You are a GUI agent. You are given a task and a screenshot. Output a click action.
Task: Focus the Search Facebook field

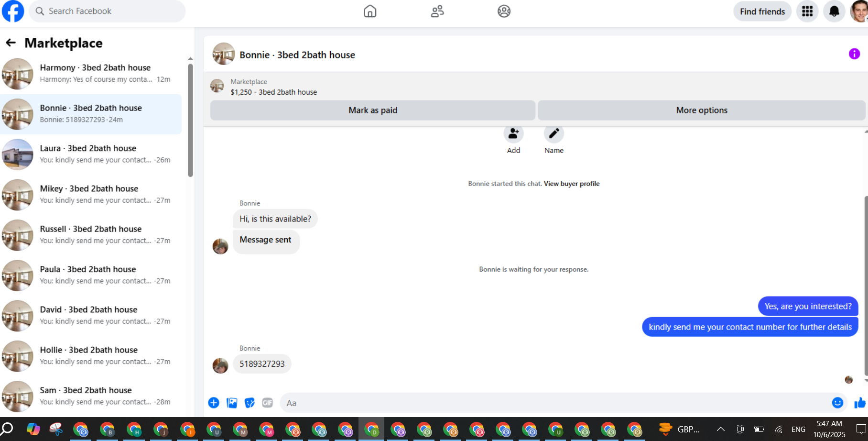[x=108, y=11]
